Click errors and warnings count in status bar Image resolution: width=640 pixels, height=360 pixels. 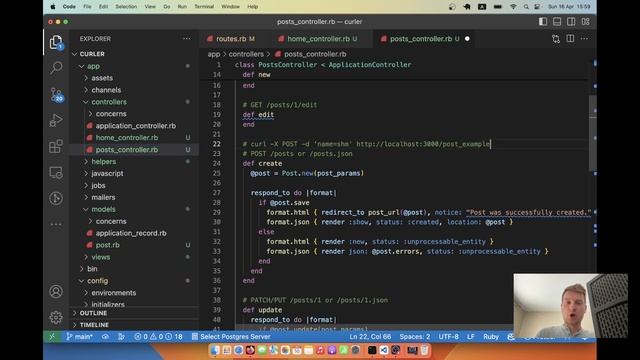point(158,337)
